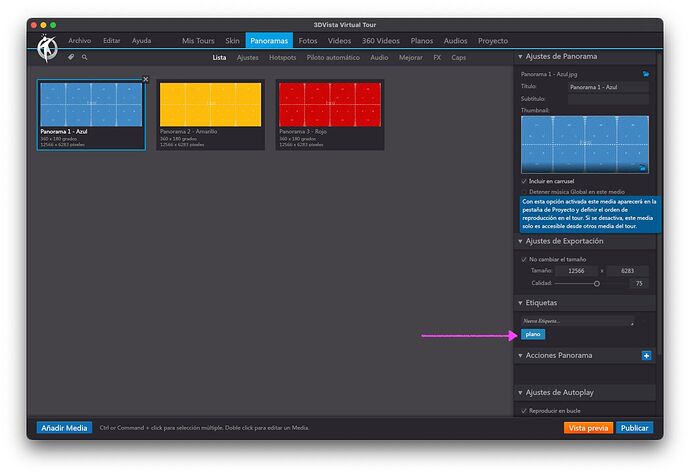Add a new panorama action with plus icon

[646, 356]
